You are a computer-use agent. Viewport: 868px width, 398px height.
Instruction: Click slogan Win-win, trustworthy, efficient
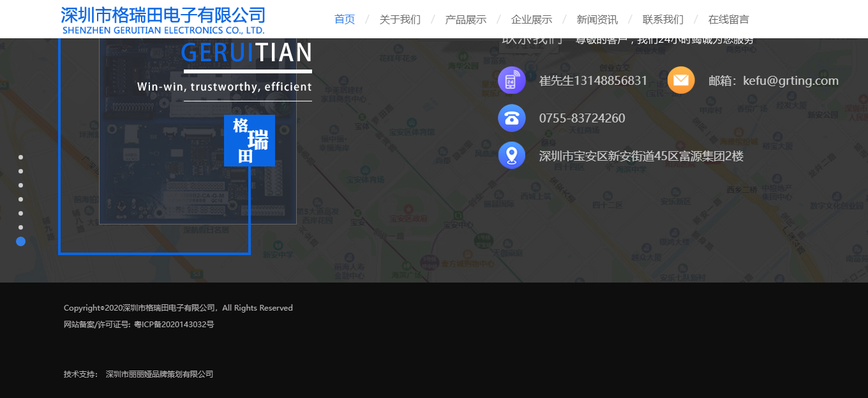(225, 87)
